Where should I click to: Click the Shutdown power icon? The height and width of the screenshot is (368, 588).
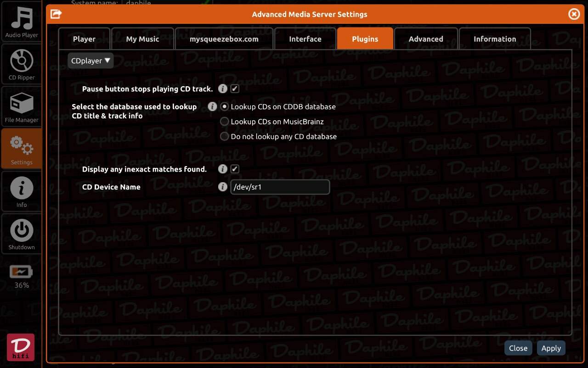click(x=22, y=234)
